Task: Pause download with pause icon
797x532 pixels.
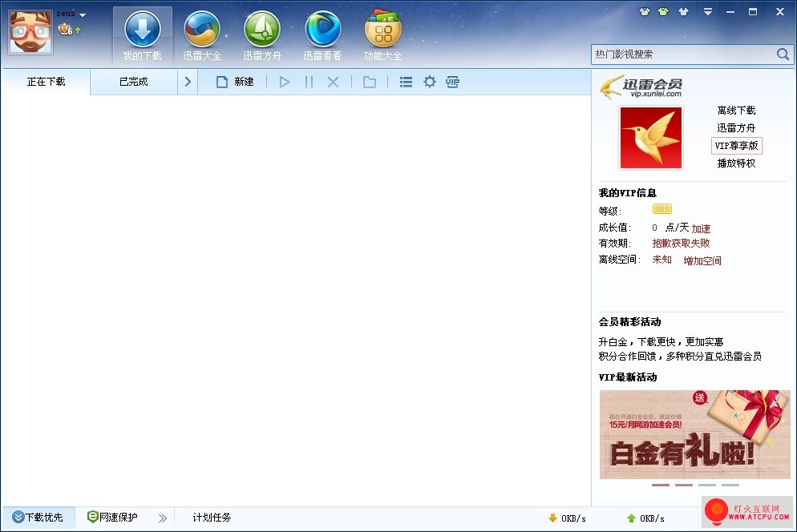Action: (309, 82)
